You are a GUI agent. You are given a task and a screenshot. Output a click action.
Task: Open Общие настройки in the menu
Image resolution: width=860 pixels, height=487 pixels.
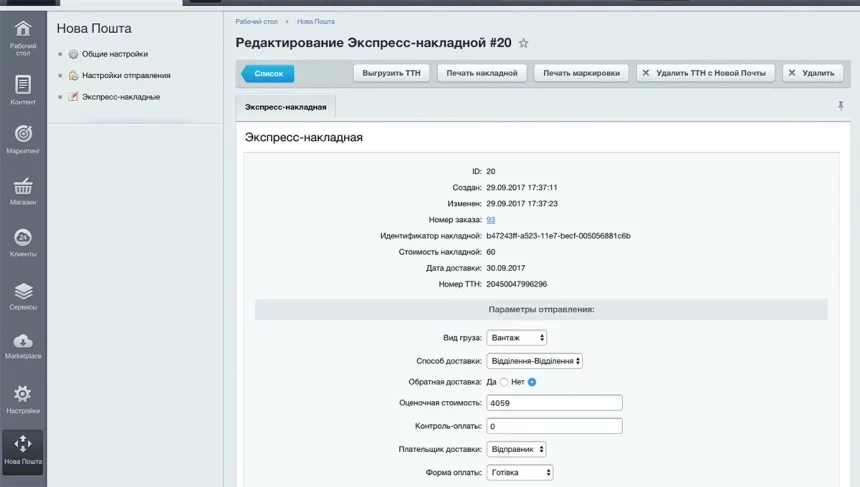click(114, 54)
